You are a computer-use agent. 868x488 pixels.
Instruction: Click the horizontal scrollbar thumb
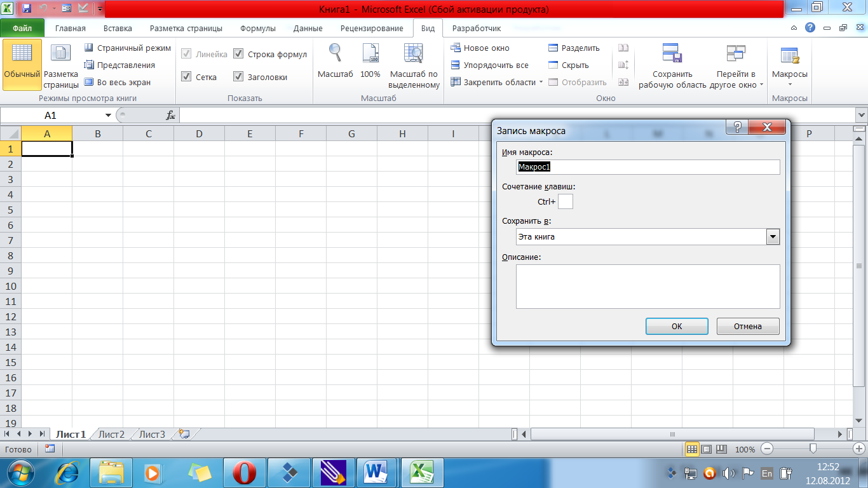tap(673, 434)
